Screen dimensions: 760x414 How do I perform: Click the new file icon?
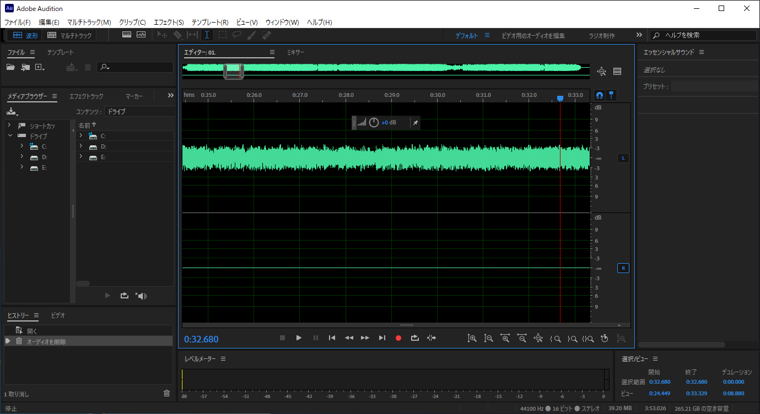pos(39,67)
